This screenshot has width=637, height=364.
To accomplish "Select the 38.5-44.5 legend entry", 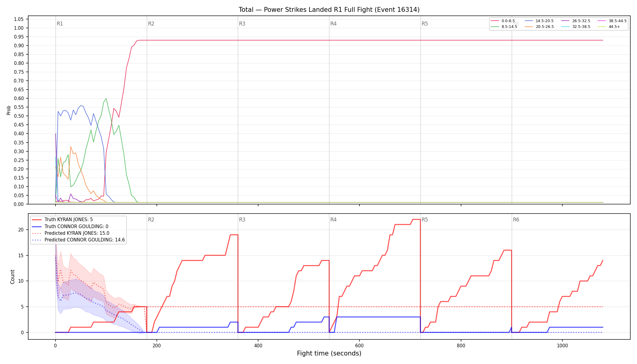I will (x=612, y=21).
